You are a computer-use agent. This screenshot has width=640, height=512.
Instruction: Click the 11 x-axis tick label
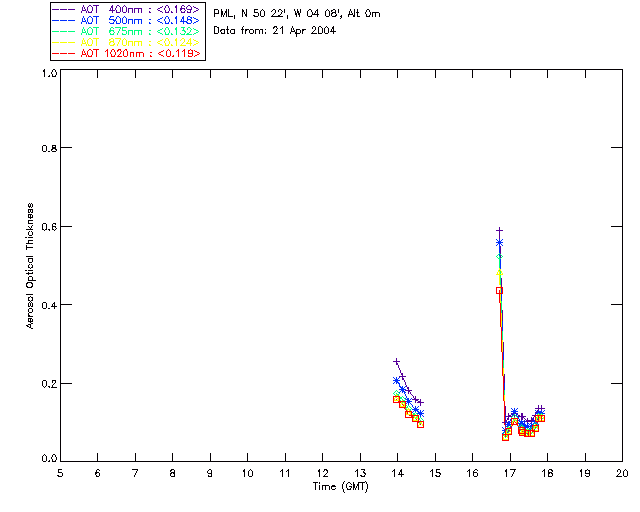[x=285, y=473]
